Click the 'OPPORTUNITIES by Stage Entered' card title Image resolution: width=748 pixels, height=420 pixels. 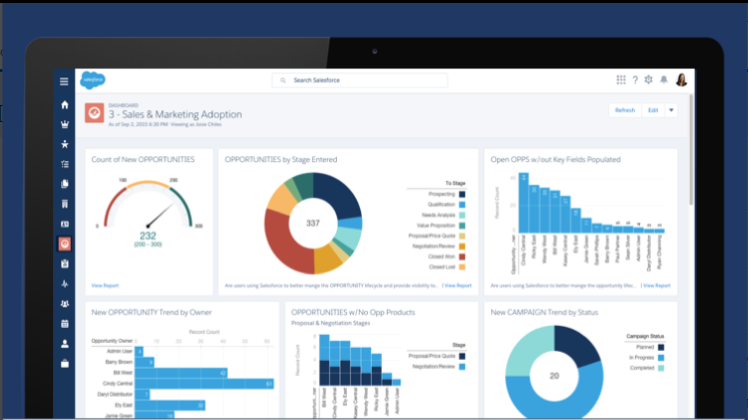(x=281, y=159)
